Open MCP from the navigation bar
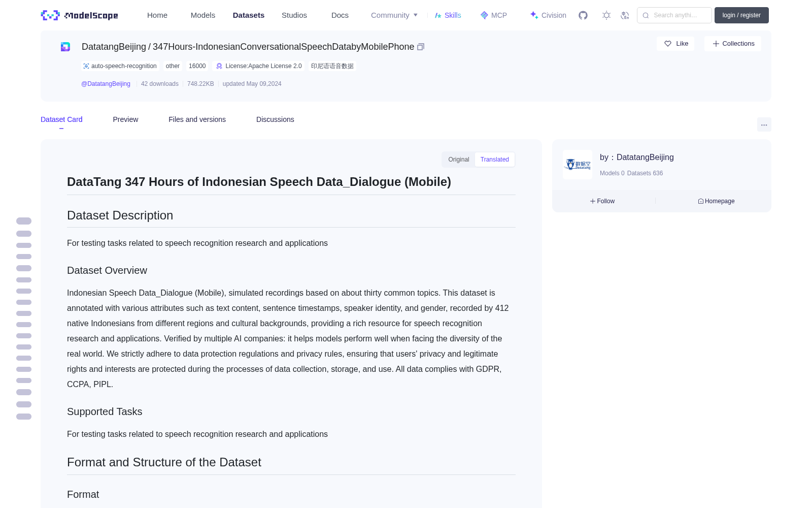 tap(494, 15)
